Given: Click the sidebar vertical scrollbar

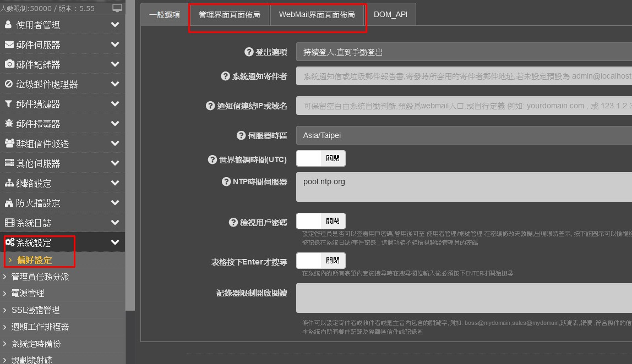Looking at the screenshot, I should [x=130, y=165].
